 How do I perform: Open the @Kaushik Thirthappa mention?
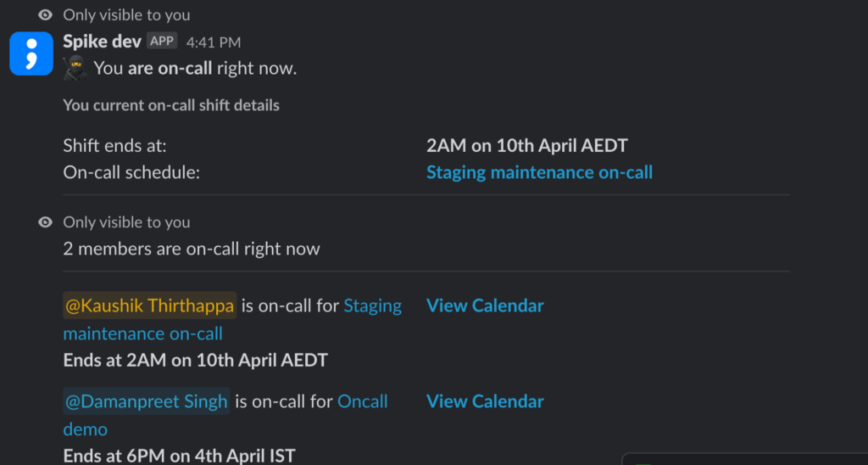coord(149,305)
